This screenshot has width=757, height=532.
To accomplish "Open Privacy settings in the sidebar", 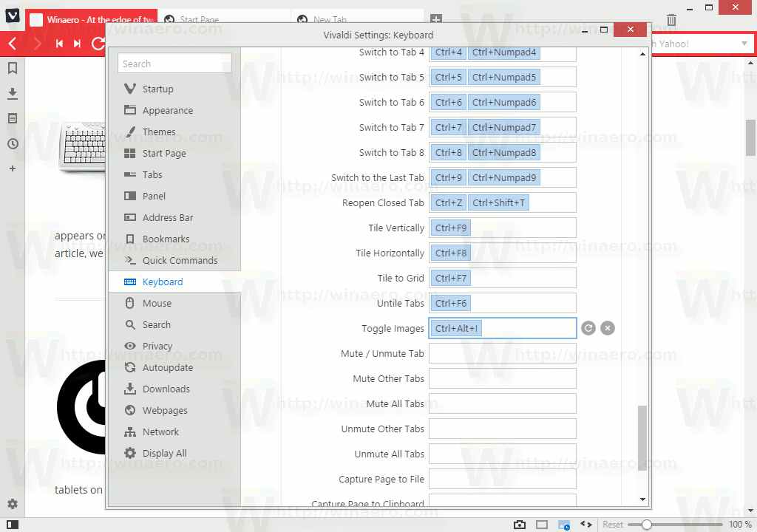I will (160, 346).
